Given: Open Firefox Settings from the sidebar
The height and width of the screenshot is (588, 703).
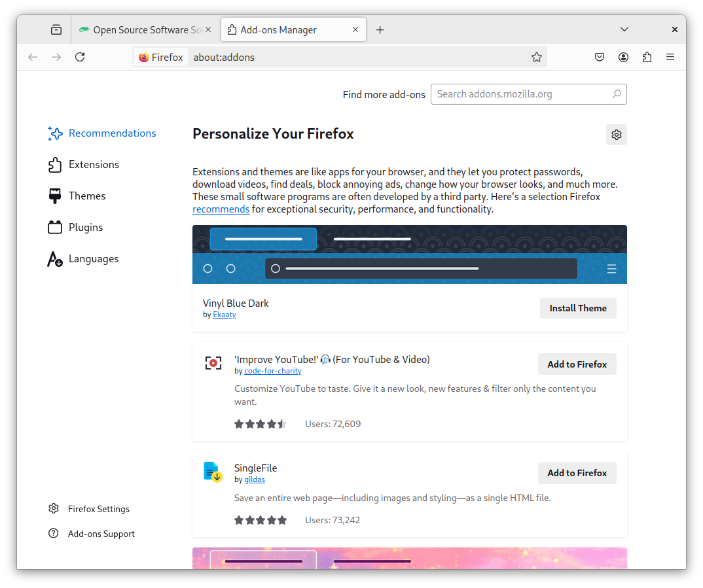Looking at the screenshot, I should (x=98, y=509).
